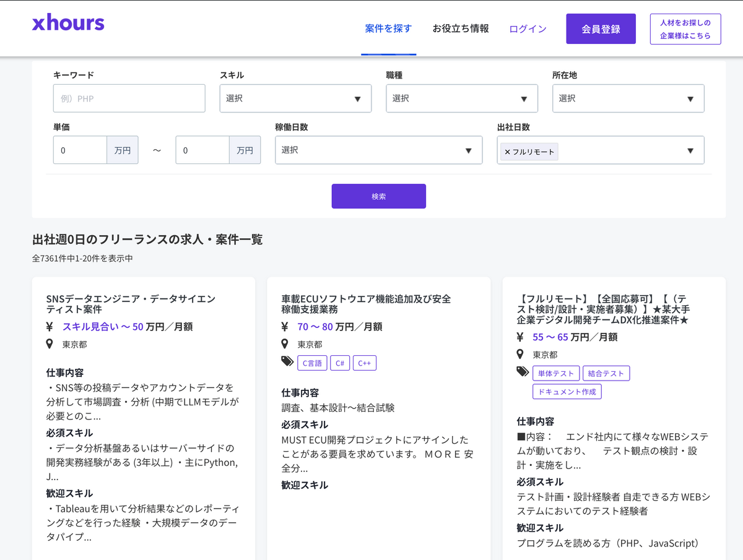Click location pin icon on 車載ECUソフトウエア card
This screenshot has height=560, width=743.
click(x=285, y=344)
